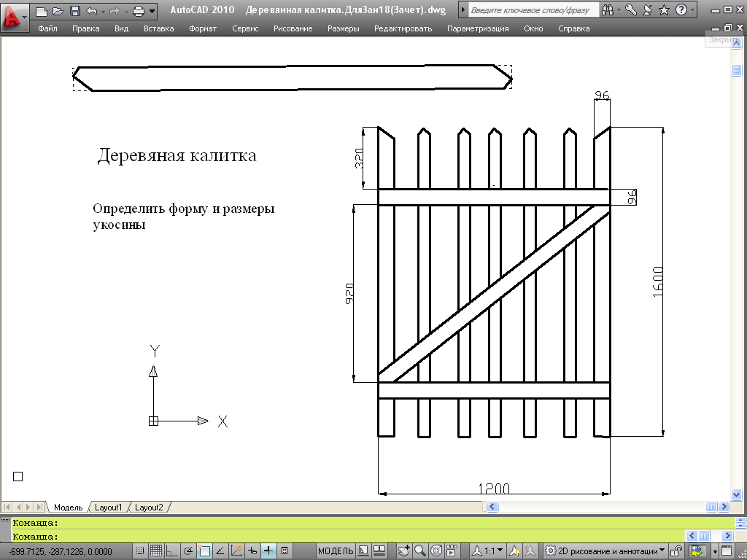Open quick access toolbar customization dropdown
Screen dimensions: 747x560
pyautogui.click(x=152, y=10)
